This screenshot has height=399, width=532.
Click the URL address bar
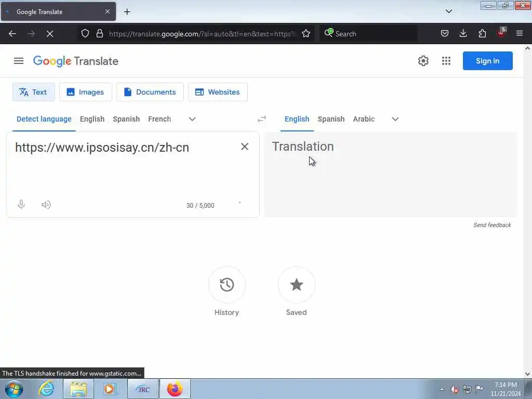click(202, 34)
